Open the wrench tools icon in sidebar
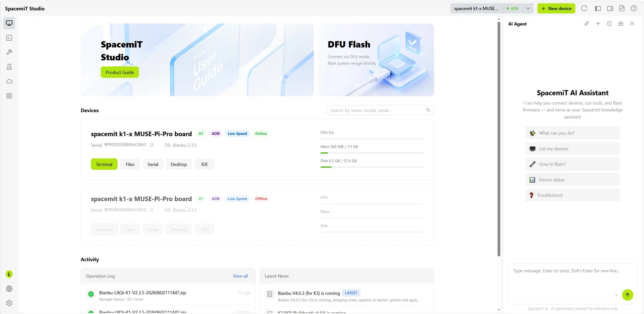 [9, 52]
